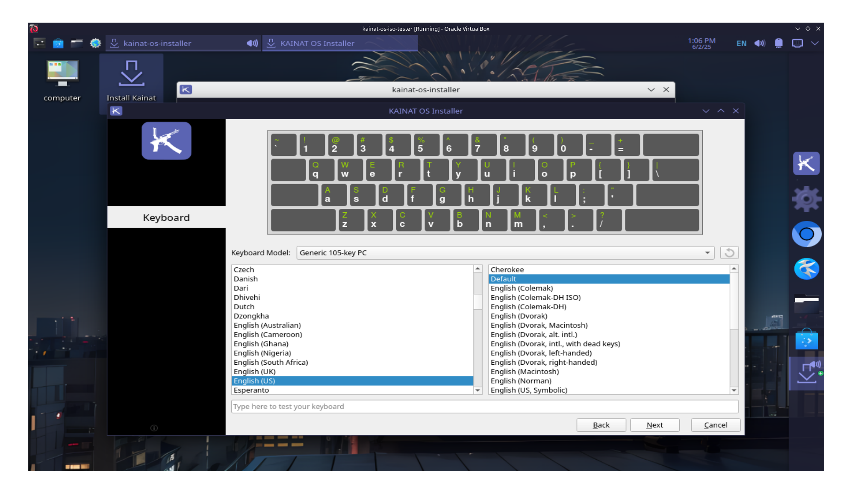This screenshot has width=852, height=504.
Task: Select English (Dvorak) variant
Action: (609, 316)
